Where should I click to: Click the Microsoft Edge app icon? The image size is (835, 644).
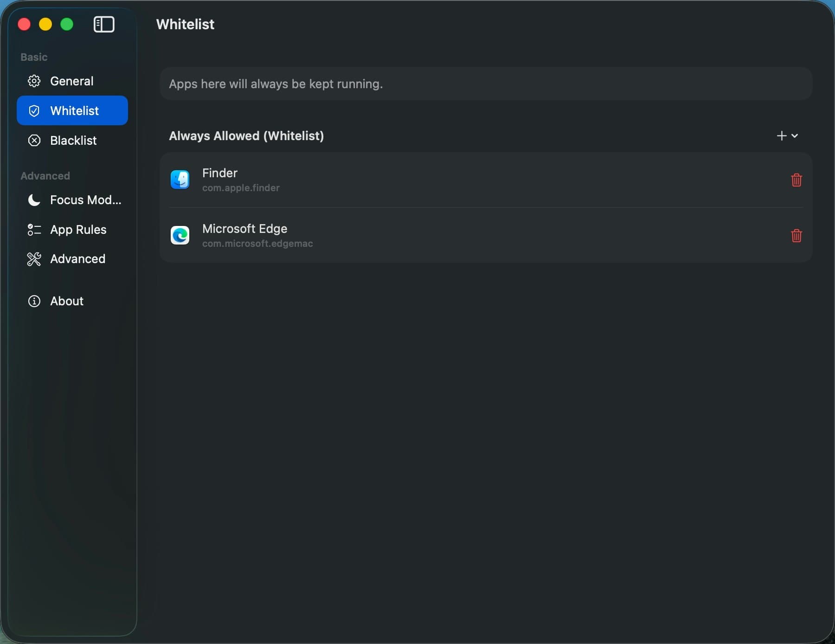click(180, 235)
